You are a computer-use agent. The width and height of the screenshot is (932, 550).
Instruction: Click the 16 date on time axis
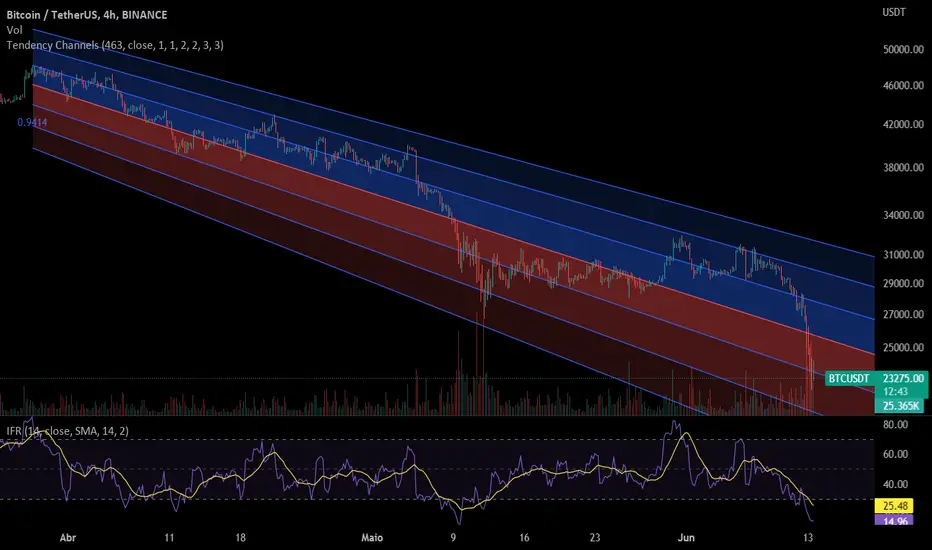524,538
